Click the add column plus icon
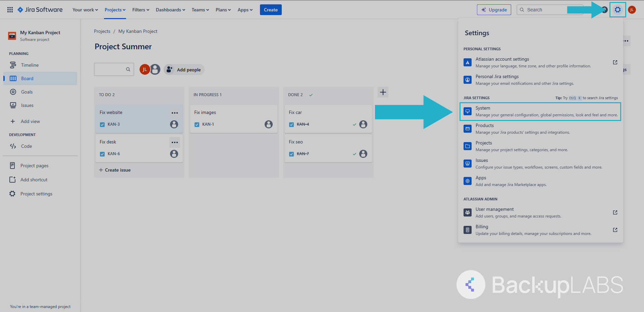The image size is (644, 312). pos(383,92)
